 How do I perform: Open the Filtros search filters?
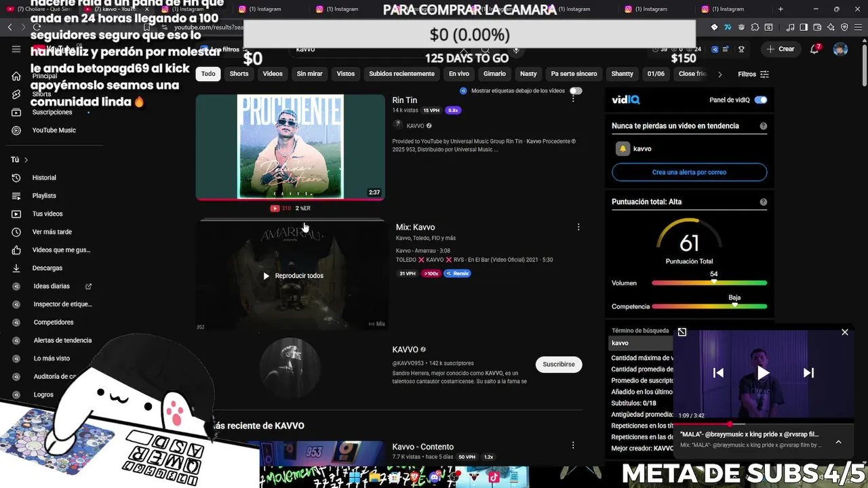[753, 74]
